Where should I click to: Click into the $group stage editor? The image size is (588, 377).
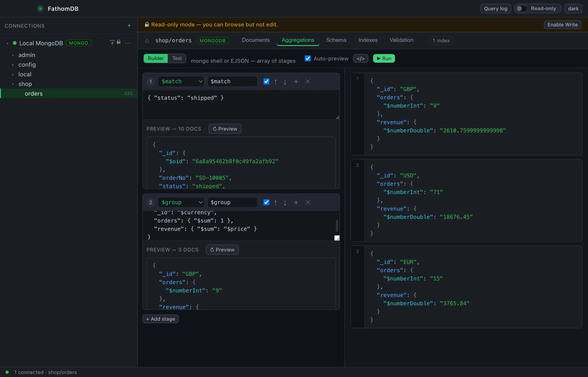pyautogui.click(x=239, y=226)
